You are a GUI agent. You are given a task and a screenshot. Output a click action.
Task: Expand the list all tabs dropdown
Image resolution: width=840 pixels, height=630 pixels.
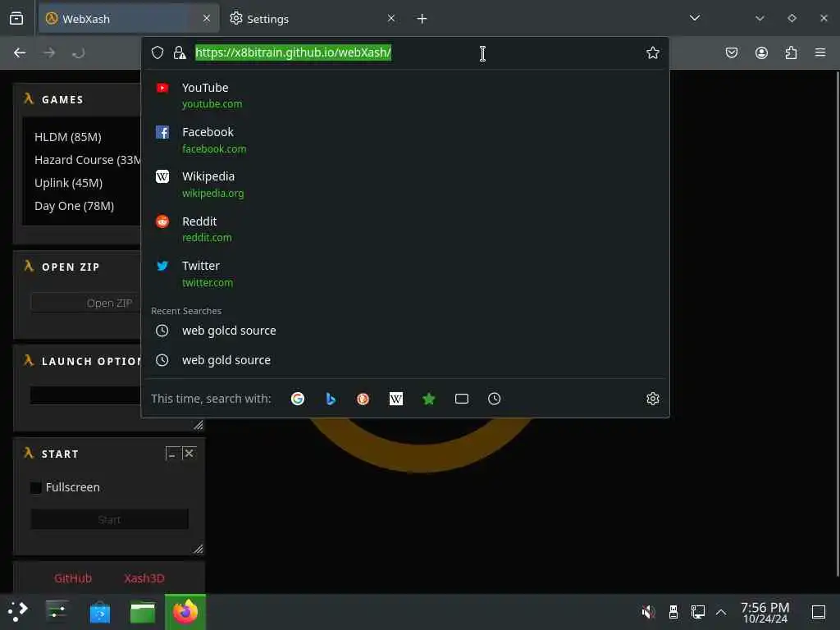click(695, 19)
